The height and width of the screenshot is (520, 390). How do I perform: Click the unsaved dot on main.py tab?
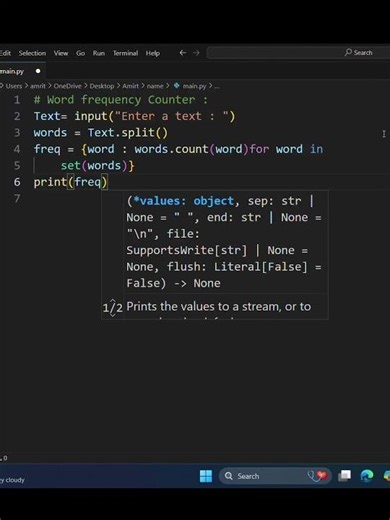click(x=38, y=71)
